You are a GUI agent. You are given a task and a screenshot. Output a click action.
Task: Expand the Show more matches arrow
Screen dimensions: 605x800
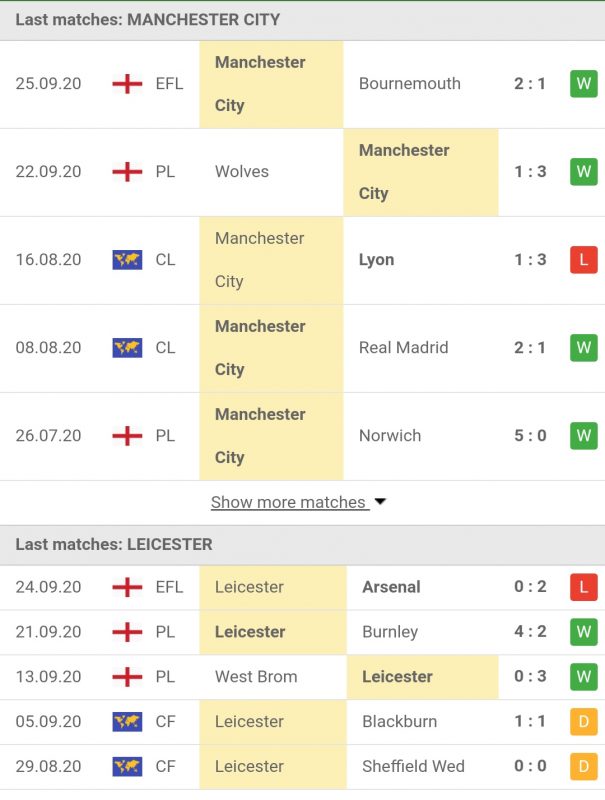(x=380, y=502)
